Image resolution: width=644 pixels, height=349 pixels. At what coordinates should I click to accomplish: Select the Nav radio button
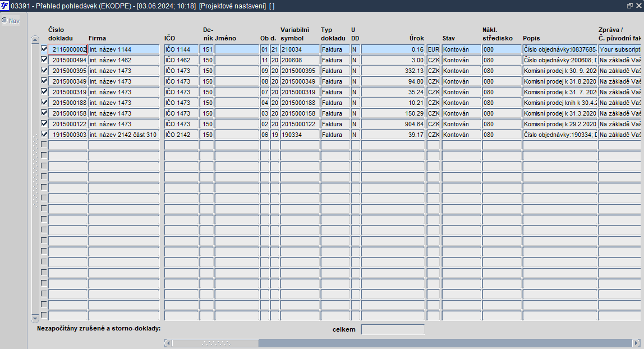click(4, 20)
